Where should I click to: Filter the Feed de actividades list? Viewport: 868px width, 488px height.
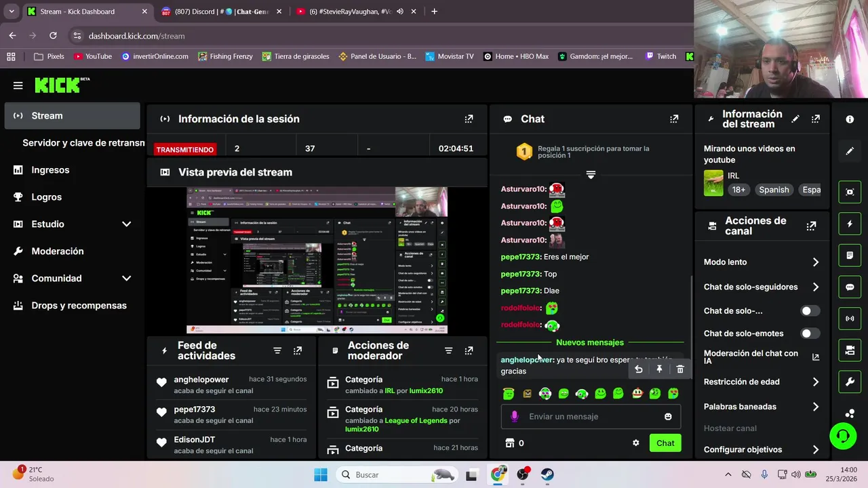click(x=277, y=350)
